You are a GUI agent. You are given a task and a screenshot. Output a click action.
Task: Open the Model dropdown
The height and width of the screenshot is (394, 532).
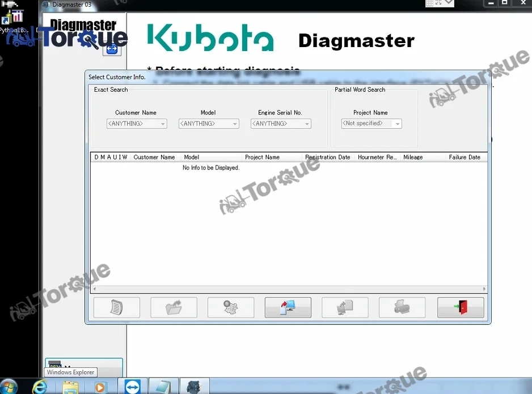coord(209,124)
